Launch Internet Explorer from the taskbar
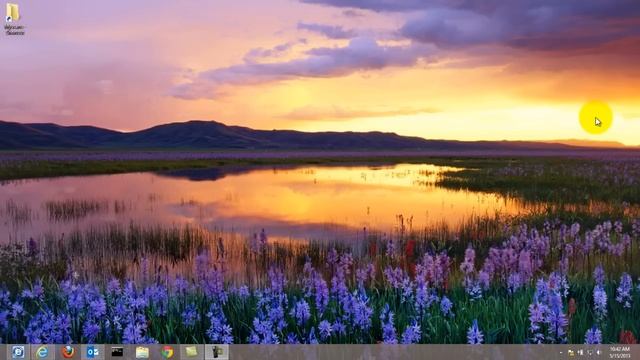The width and height of the screenshot is (640, 360). coord(42,352)
